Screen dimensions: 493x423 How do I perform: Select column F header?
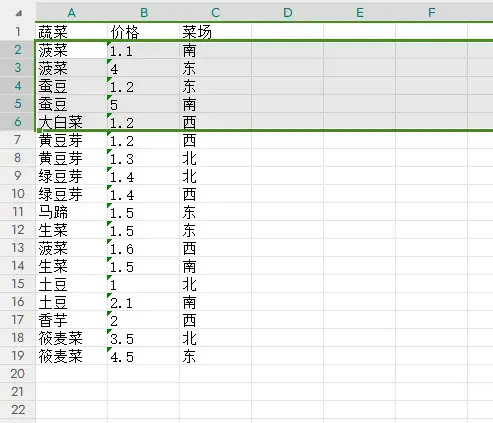click(x=431, y=13)
